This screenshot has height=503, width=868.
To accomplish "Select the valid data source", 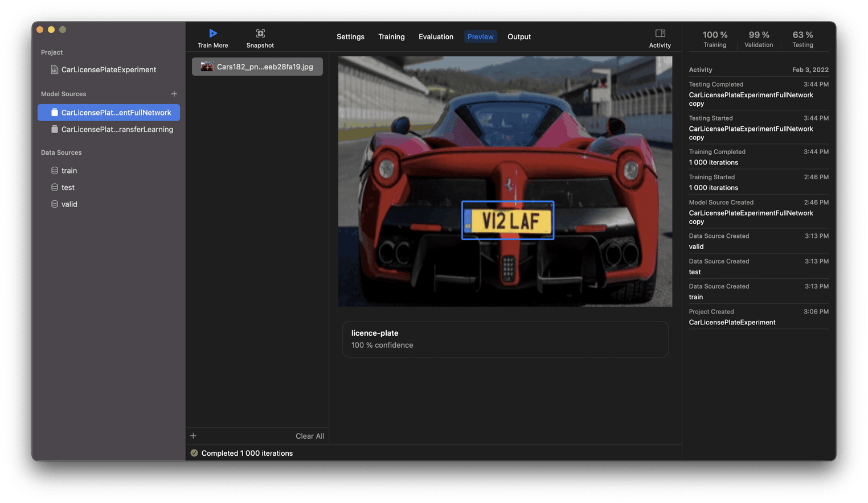I will coord(69,204).
